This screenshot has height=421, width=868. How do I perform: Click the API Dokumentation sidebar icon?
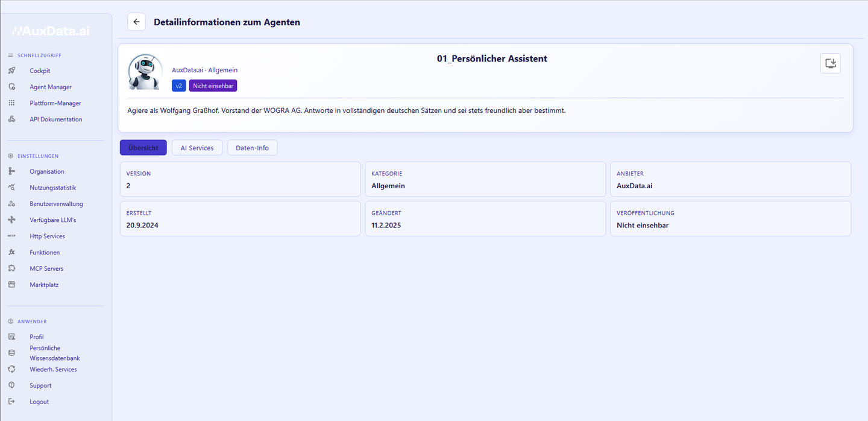click(x=11, y=119)
